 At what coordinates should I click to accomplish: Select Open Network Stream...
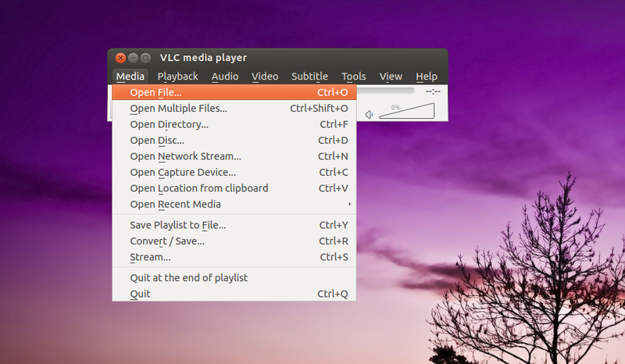tap(234, 156)
